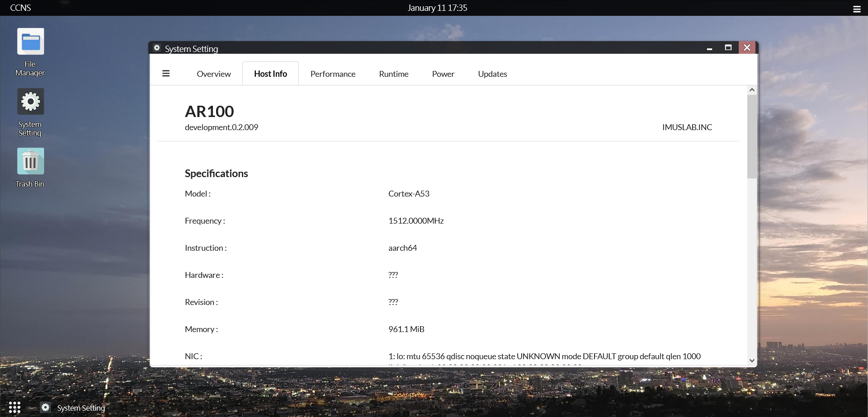This screenshot has height=417, width=868.
Task: Click the January 11 clock in the top bar
Action: 437,7
